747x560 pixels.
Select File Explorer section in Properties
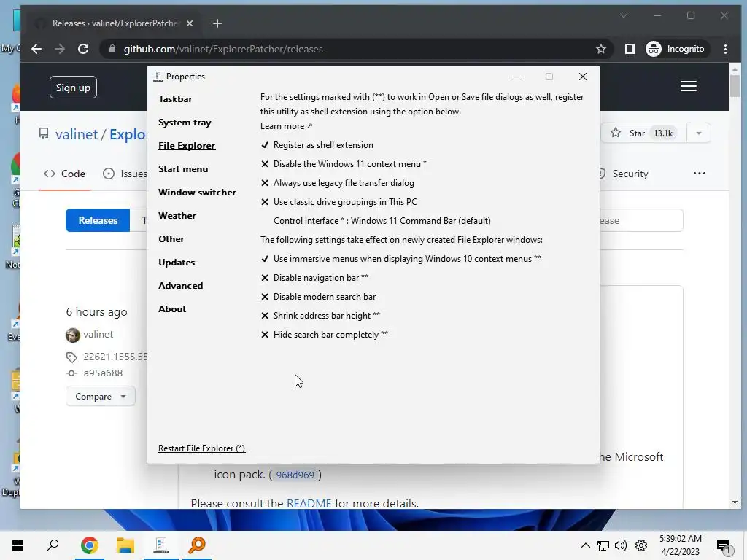click(x=187, y=146)
